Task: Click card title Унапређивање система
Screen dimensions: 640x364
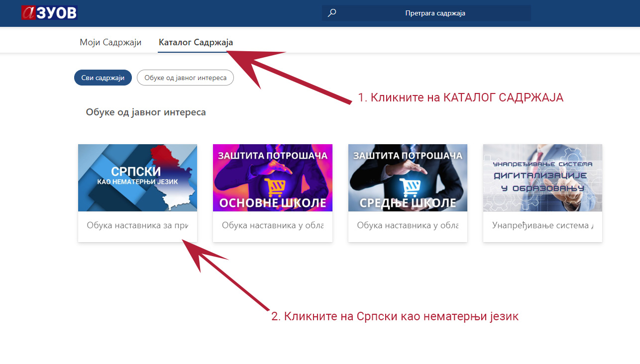Action: click(542, 225)
